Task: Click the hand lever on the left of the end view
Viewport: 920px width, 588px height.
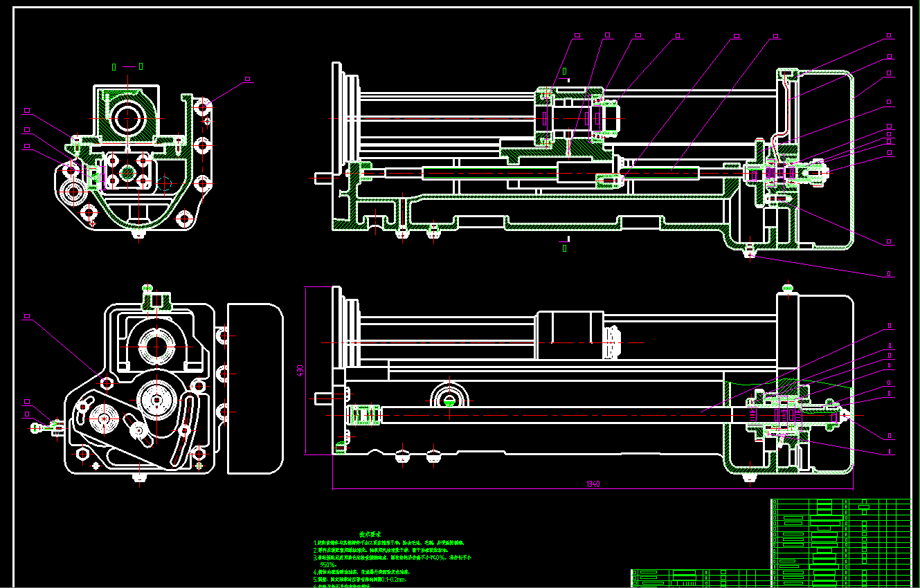Action: point(48,428)
